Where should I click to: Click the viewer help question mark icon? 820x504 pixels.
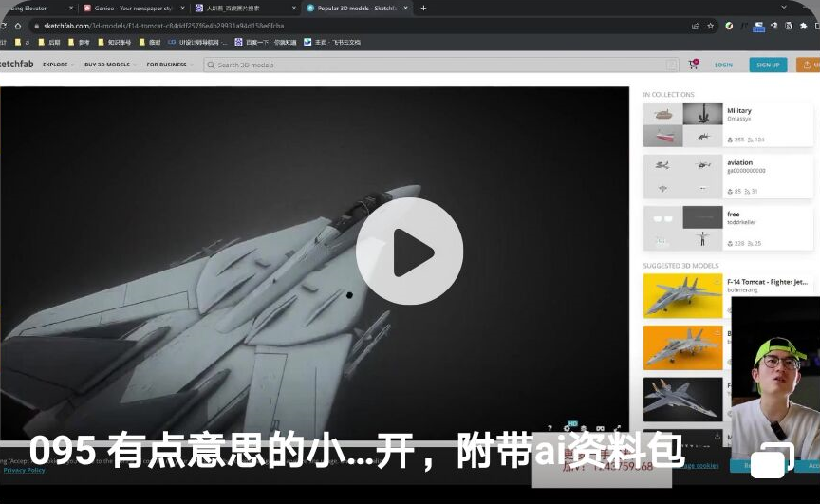(550, 429)
